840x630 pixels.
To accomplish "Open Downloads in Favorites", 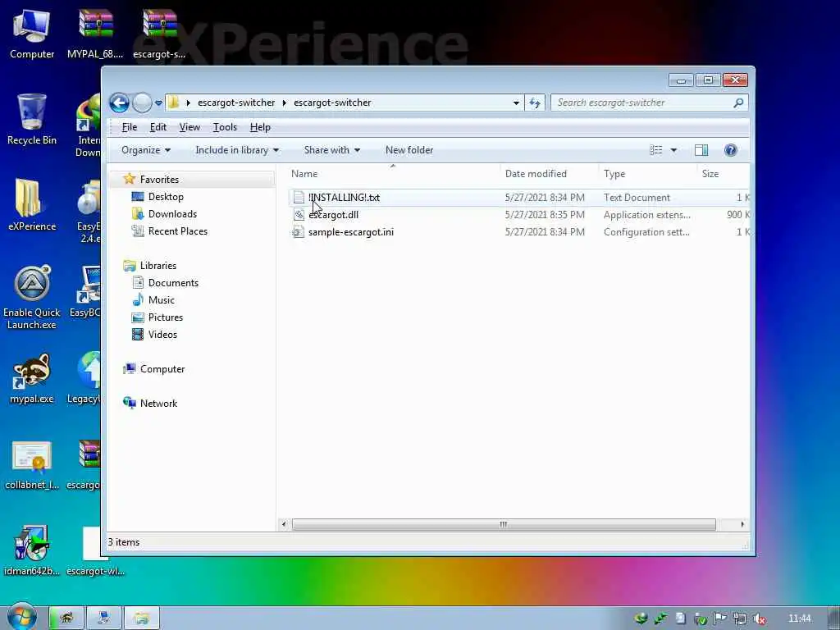I will (x=172, y=214).
